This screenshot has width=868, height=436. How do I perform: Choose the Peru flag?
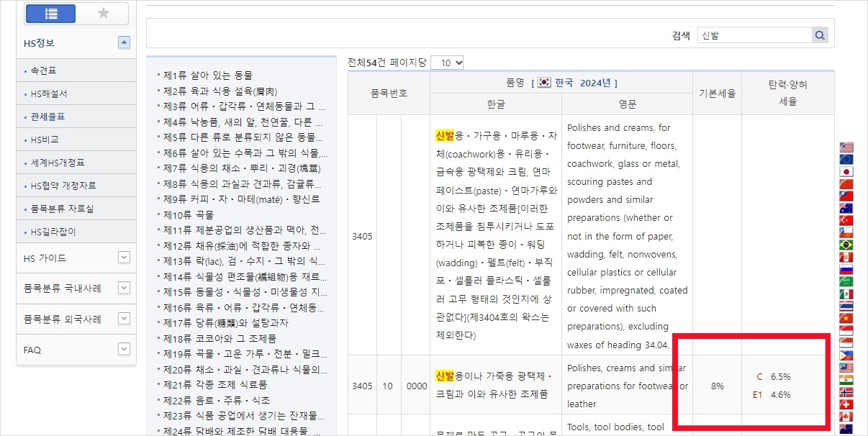click(x=846, y=257)
